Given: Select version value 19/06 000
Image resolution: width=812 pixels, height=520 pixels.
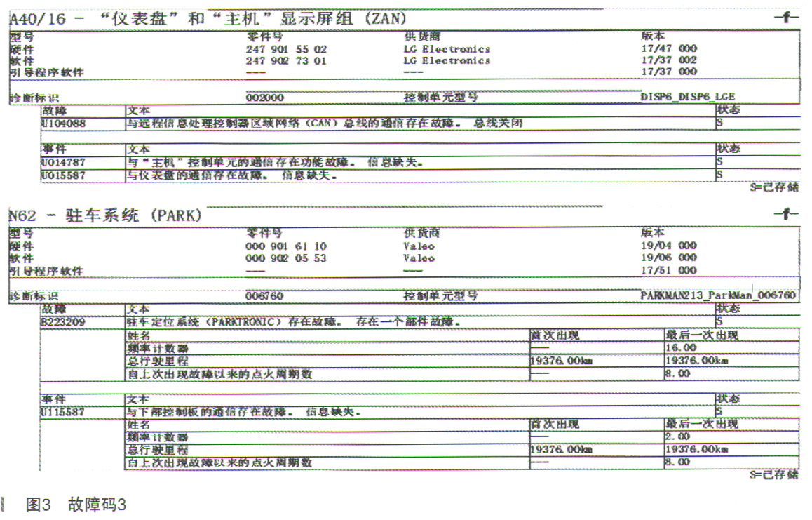Looking at the screenshot, I should point(669,257).
